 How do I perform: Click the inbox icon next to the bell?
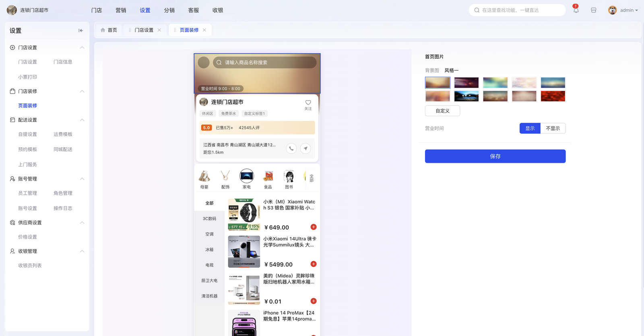(x=594, y=10)
